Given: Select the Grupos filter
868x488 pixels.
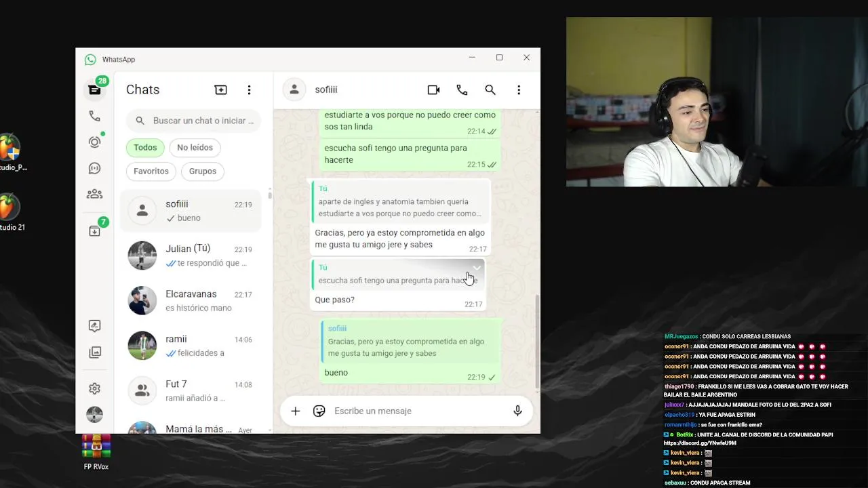Looking at the screenshot, I should pyautogui.click(x=202, y=171).
